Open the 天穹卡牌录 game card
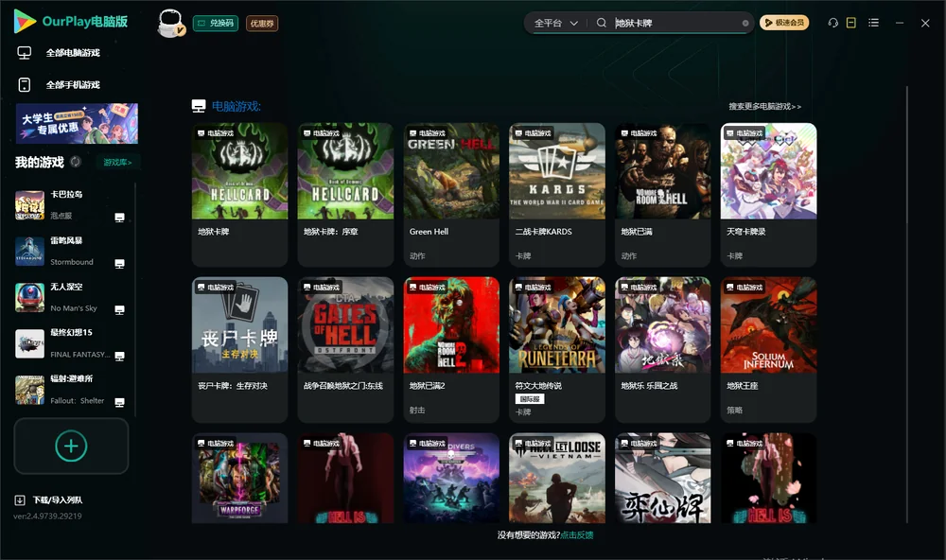The width and height of the screenshot is (946, 560). (768, 194)
